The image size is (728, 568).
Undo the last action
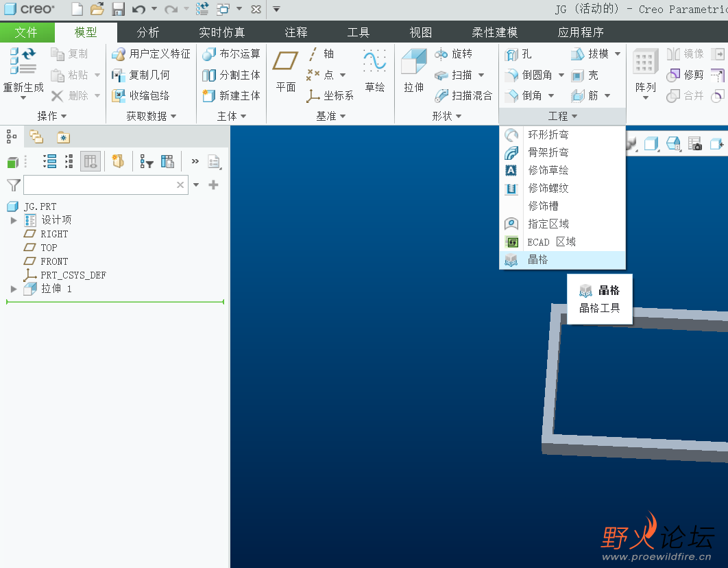[138, 10]
